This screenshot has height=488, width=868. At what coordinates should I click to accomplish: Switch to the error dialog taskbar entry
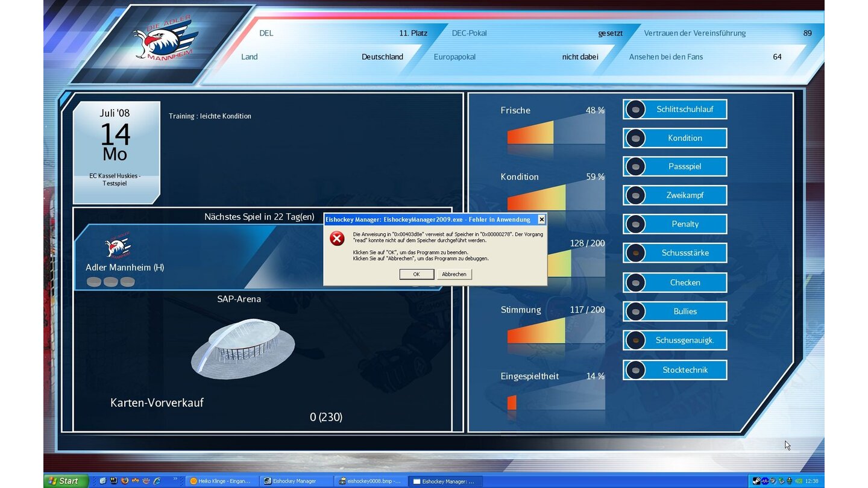pyautogui.click(x=445, y=481)
